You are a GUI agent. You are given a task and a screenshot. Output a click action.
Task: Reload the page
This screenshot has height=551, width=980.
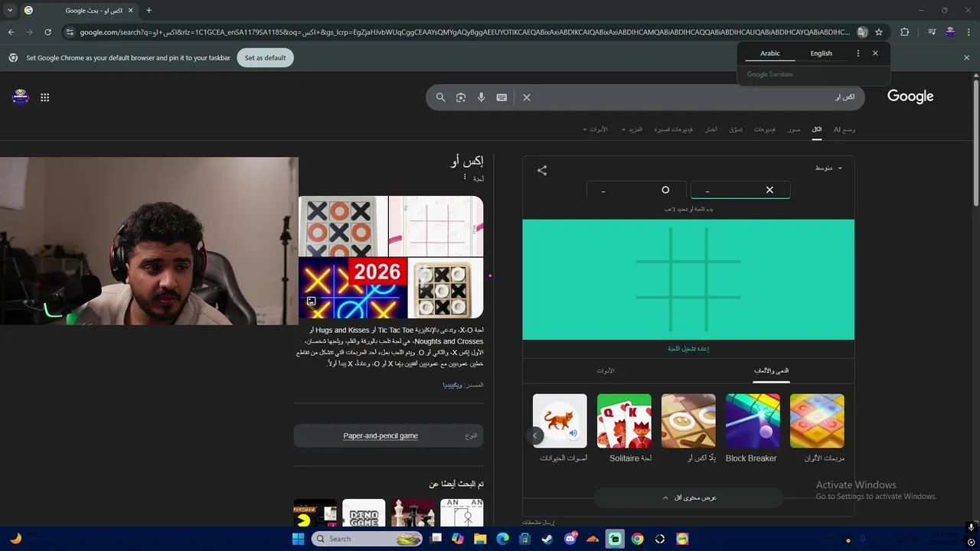tap(47, 32)
